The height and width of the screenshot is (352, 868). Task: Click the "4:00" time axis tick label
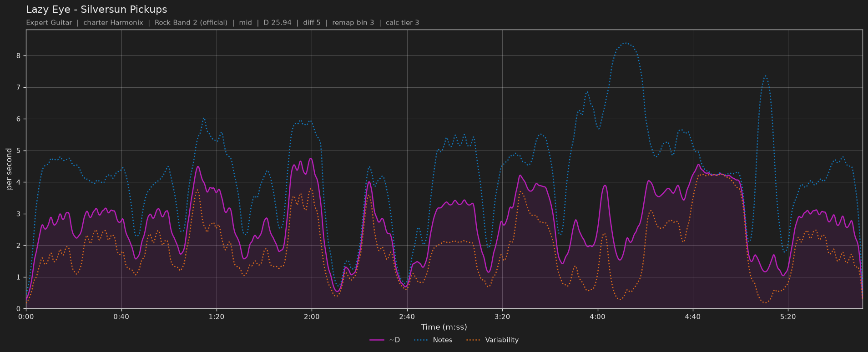(x=597, y=317)
